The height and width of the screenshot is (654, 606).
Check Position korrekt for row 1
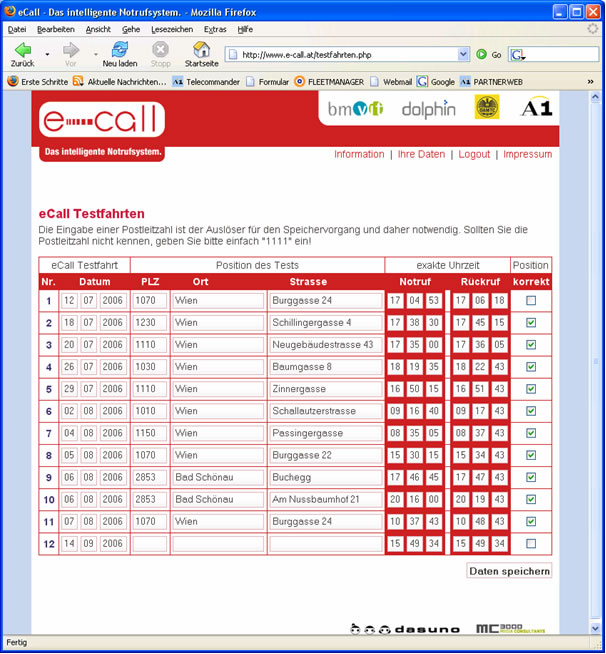click(531, 301)
